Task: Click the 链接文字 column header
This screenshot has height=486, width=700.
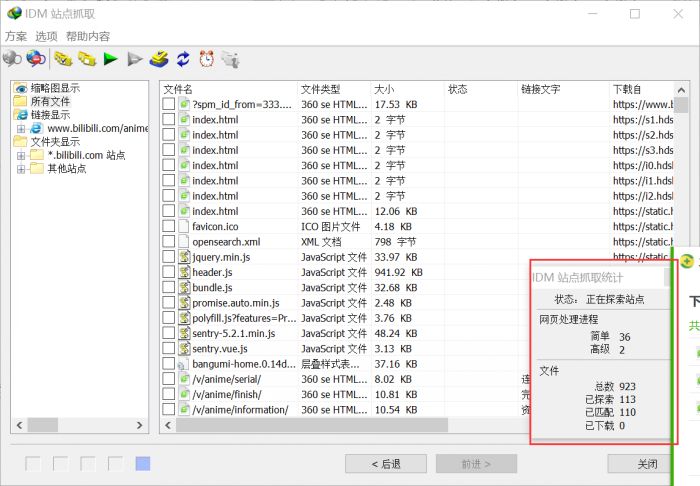Action: [x=563, y=89]
